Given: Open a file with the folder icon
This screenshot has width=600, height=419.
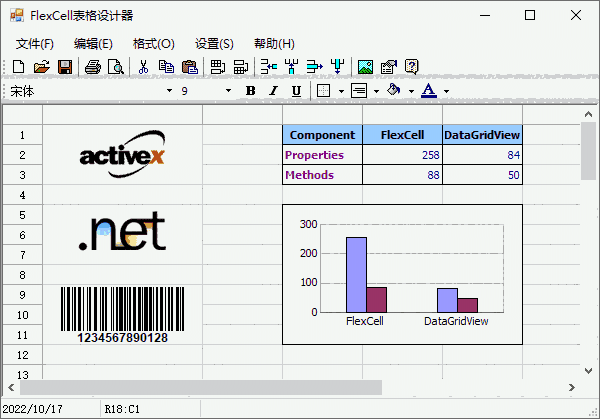Looking at the screenshot, I should point(42,67).
